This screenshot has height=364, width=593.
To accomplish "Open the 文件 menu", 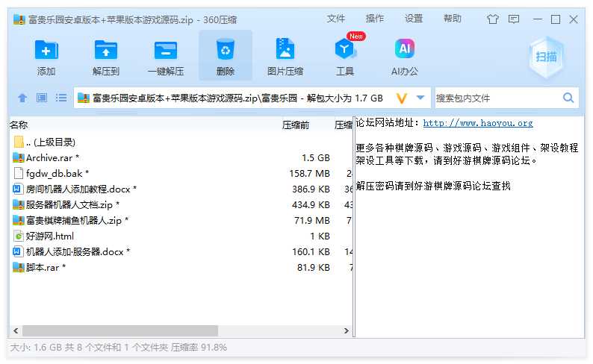I will click(336, 19).
